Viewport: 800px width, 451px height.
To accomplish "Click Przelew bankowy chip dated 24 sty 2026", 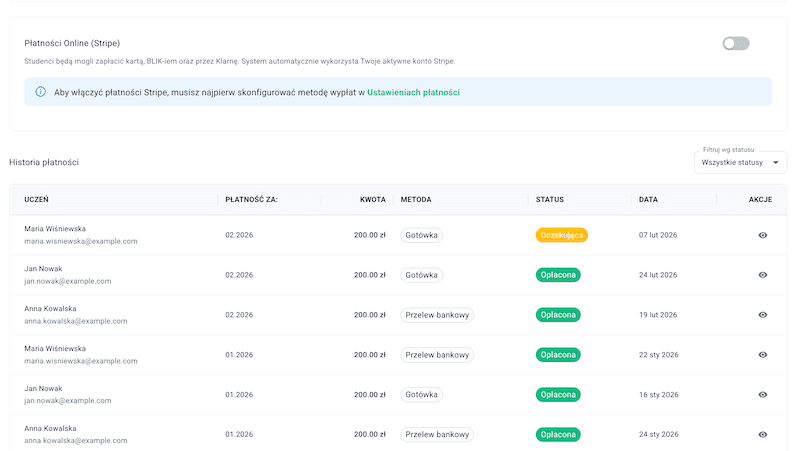I will pyautogui.click(x=437, y=435).
